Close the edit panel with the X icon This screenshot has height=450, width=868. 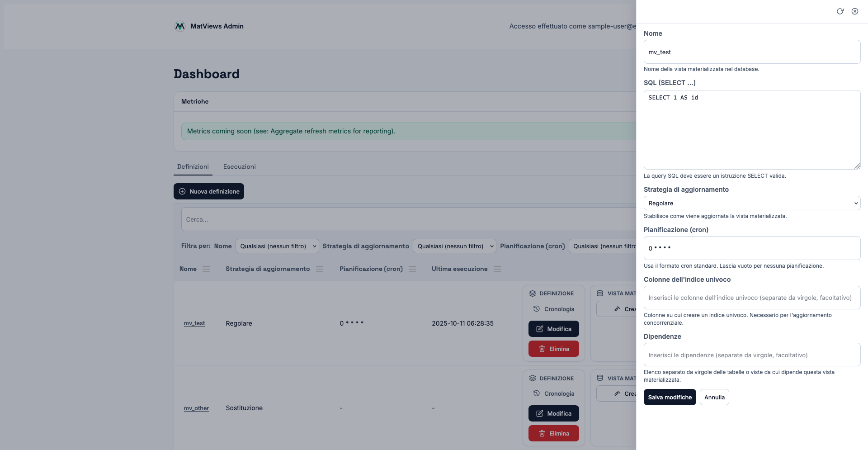coord(855,11)
